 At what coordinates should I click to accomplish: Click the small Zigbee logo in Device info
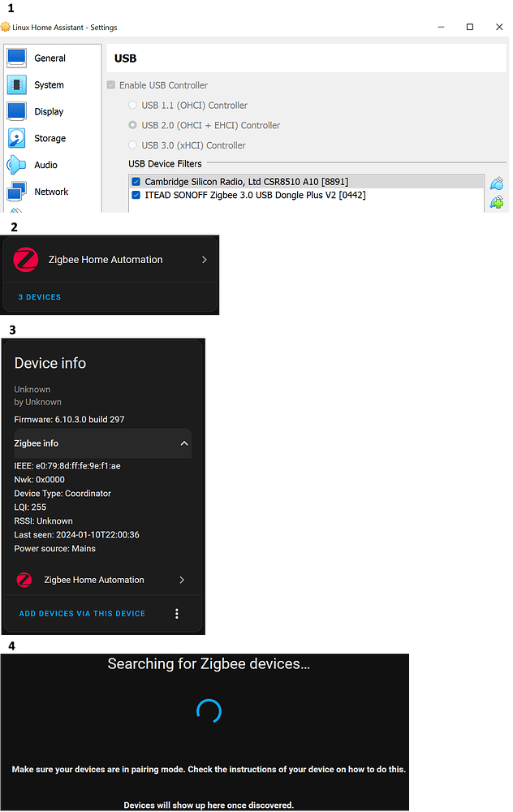(x=24, y=580)
